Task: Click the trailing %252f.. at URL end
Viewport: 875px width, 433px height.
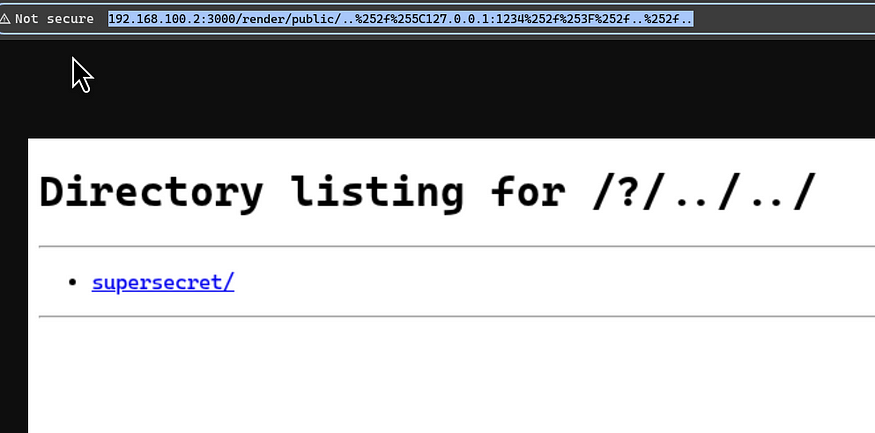Action: coord(669,19)
